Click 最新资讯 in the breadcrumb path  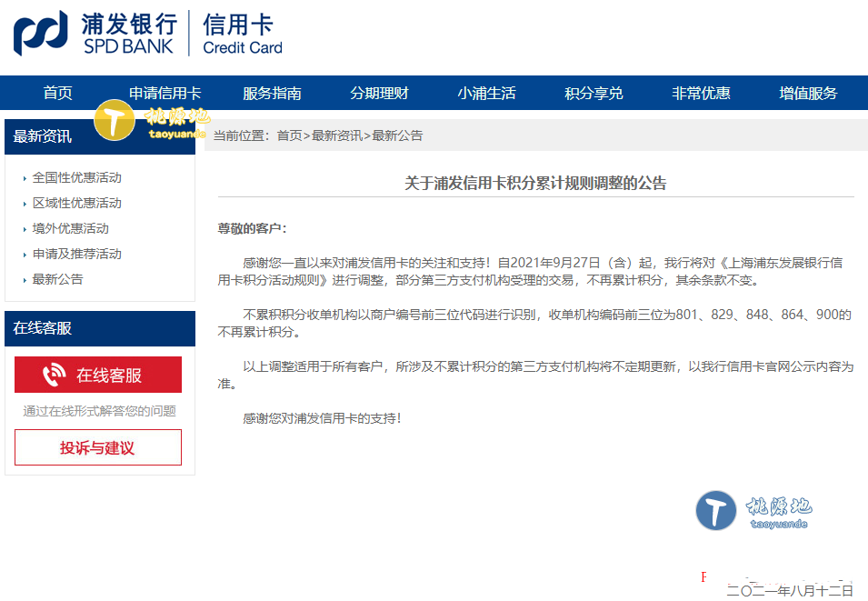[337, 135]
